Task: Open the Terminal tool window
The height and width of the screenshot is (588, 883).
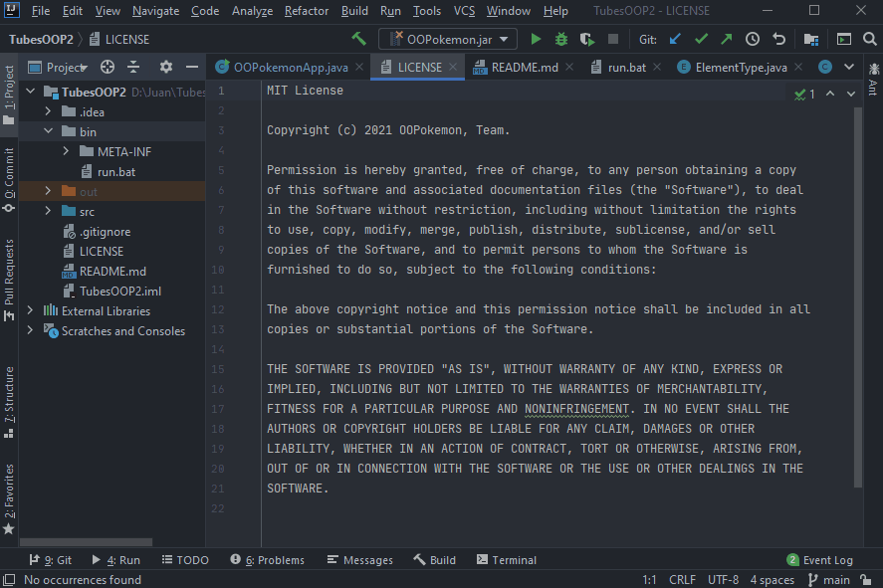Action: pos(507,560)
